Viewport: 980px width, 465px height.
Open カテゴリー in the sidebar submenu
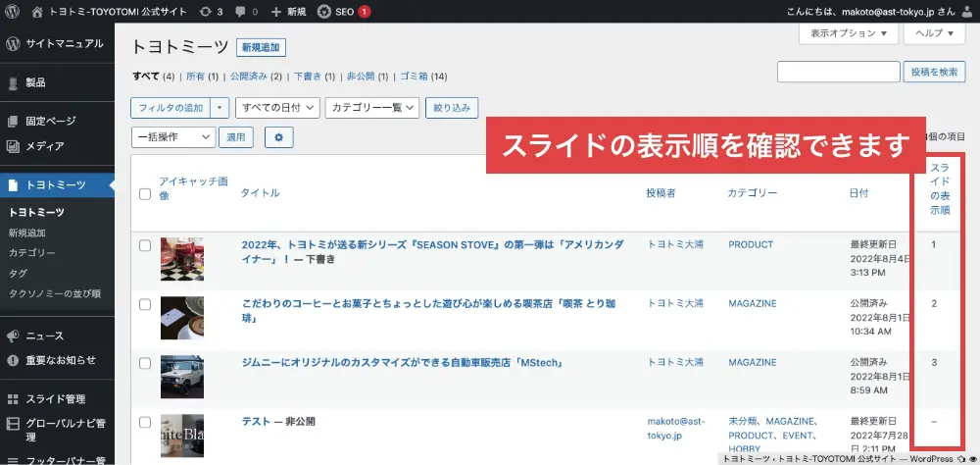(x=32, y=253)
